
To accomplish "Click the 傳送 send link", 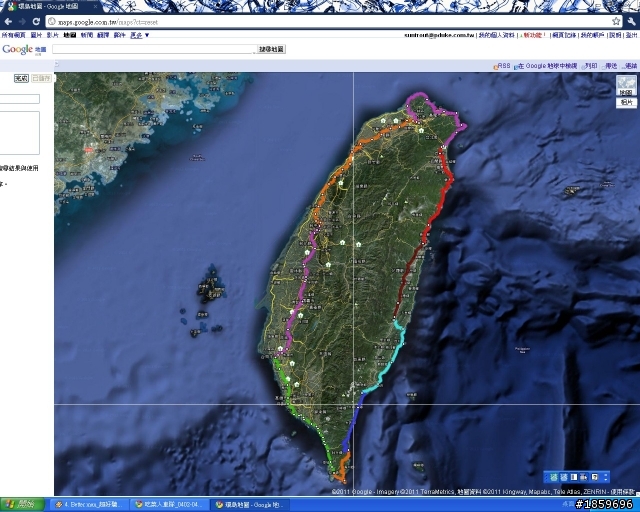I will coord(610,66).
